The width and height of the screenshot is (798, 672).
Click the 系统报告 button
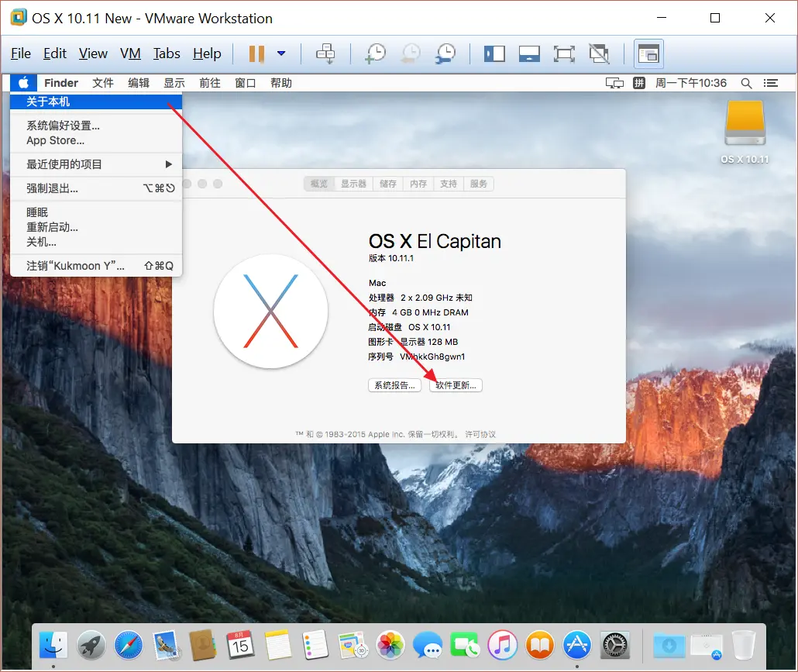(394, 384)
